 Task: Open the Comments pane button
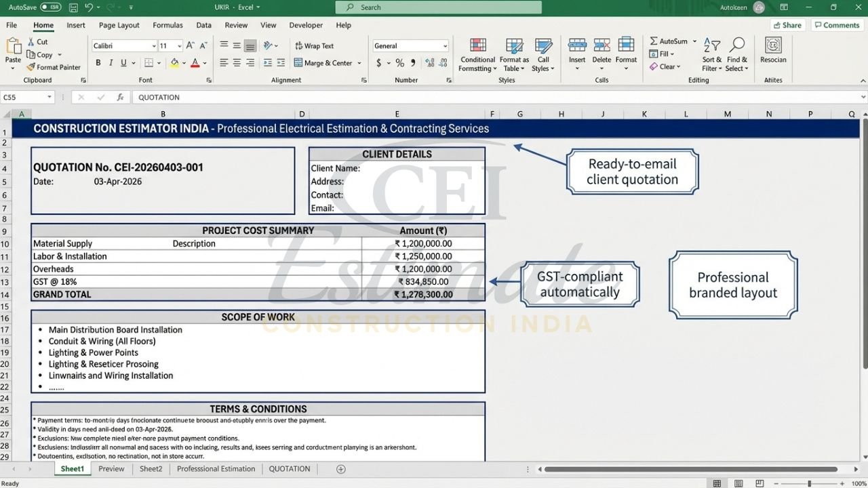tap(836, 25)
